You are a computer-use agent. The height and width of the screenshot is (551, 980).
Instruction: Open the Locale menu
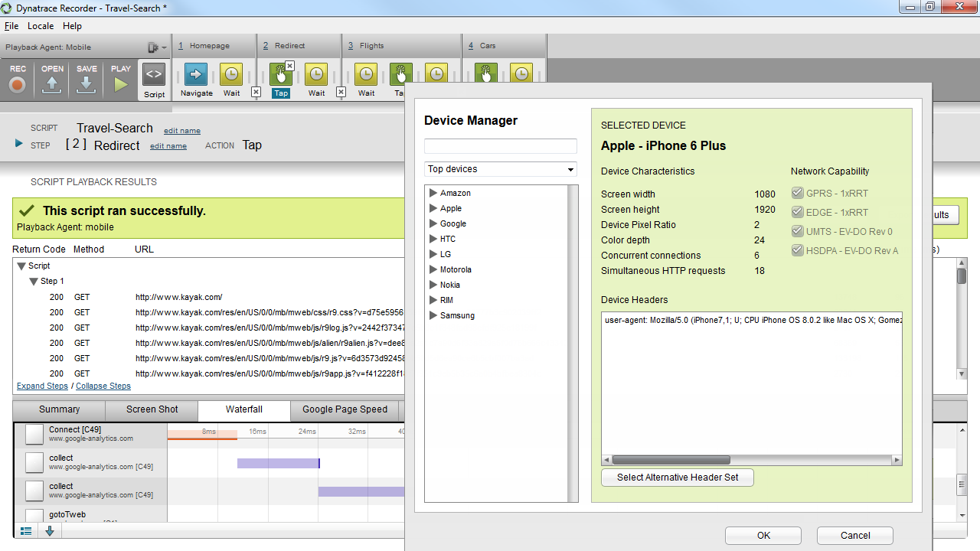coord(41,26)
